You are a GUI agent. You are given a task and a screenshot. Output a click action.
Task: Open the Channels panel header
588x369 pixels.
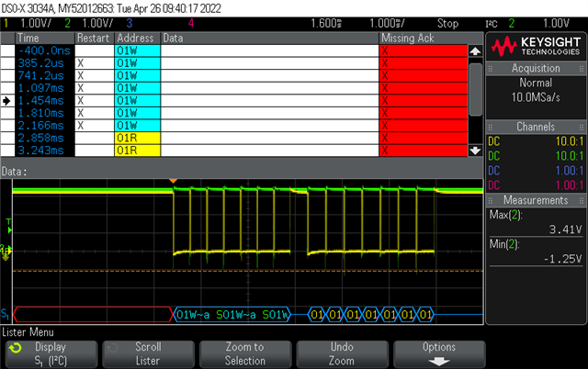tap(536, 127)
